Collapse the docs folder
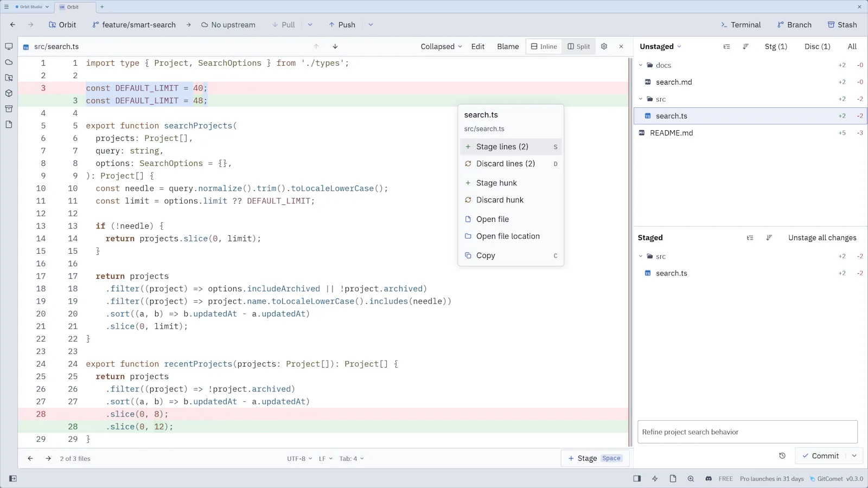868x488 pixels. point(641,65)
